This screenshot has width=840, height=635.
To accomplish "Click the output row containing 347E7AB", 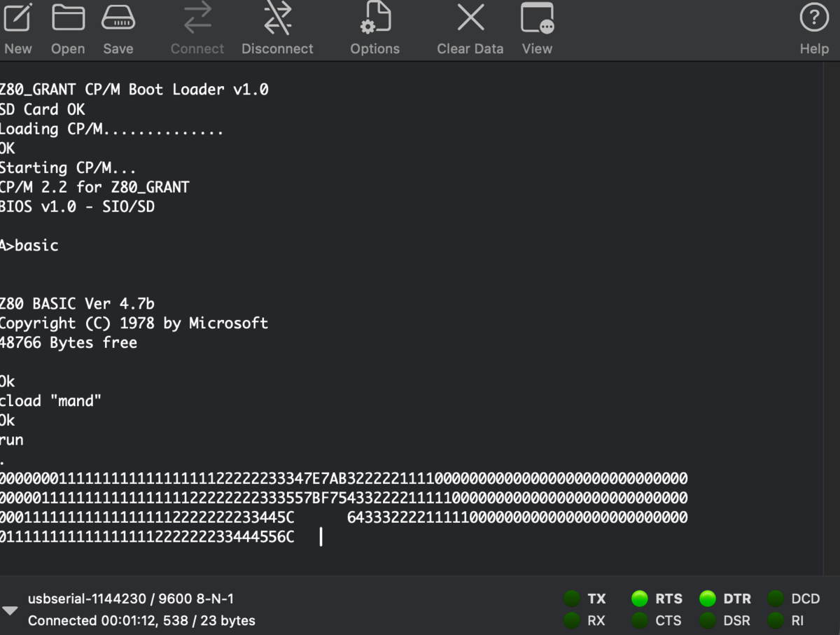I will point(344,479).
